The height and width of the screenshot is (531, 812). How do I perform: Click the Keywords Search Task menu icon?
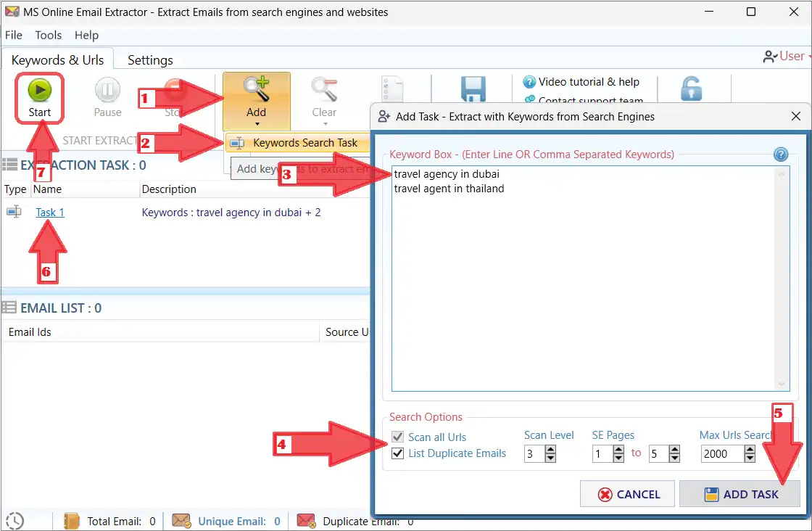pyautogui.click(x=237, y=143)
